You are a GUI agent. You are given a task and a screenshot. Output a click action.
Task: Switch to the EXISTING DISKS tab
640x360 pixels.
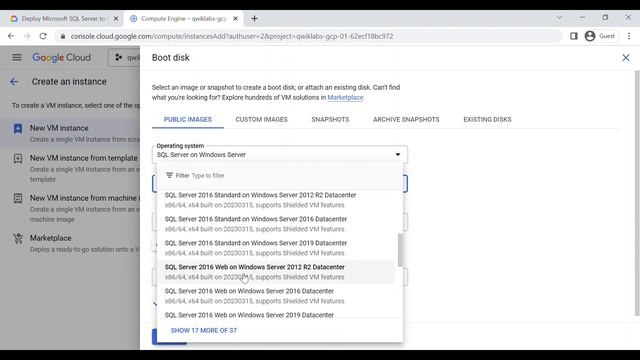coord(487,120)
